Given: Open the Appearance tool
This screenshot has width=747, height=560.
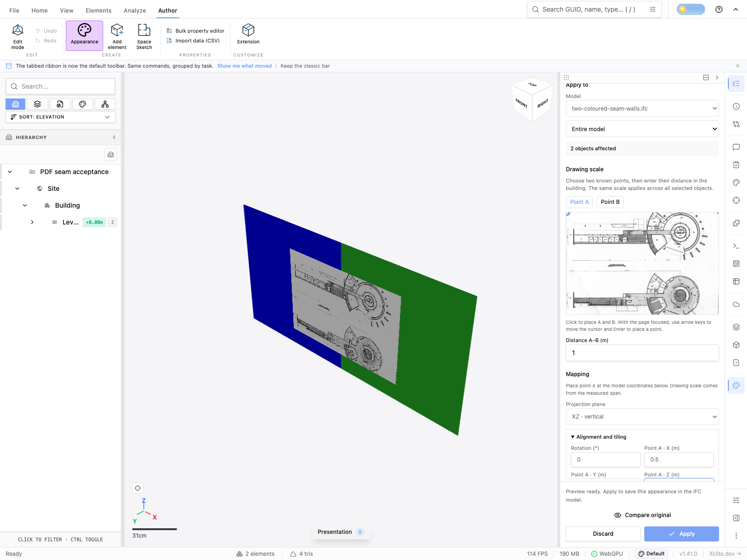Looking at the screenshot, I should 85,36.
